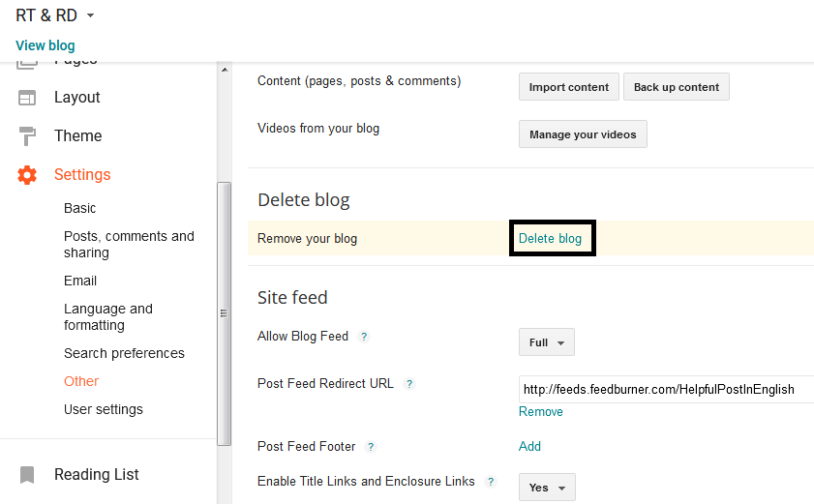
Task: Click the Reading List bookmark icon
Action: tap(27, 474)
